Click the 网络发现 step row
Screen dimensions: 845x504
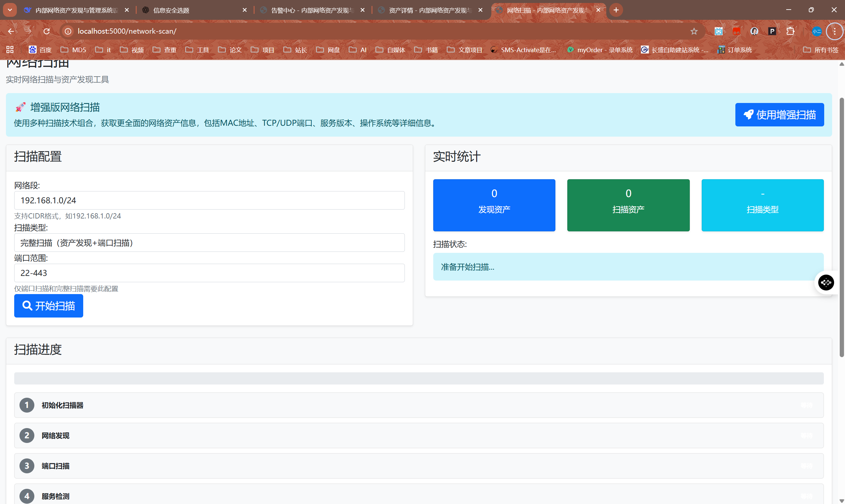(x=419, y=435)
